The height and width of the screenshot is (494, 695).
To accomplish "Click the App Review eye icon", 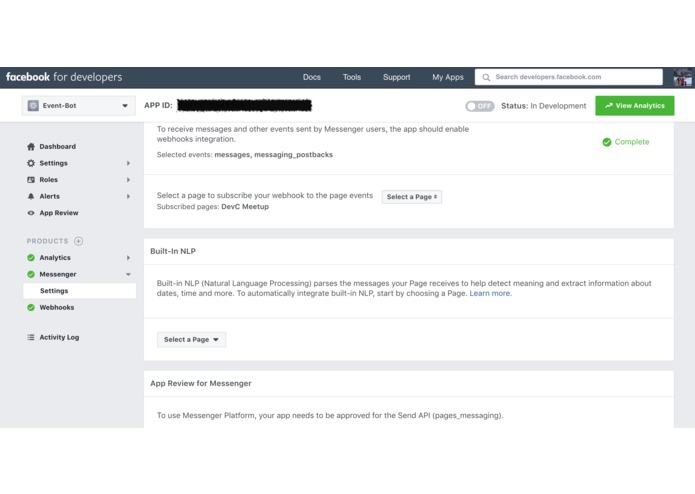I will (x=31, y=213).
